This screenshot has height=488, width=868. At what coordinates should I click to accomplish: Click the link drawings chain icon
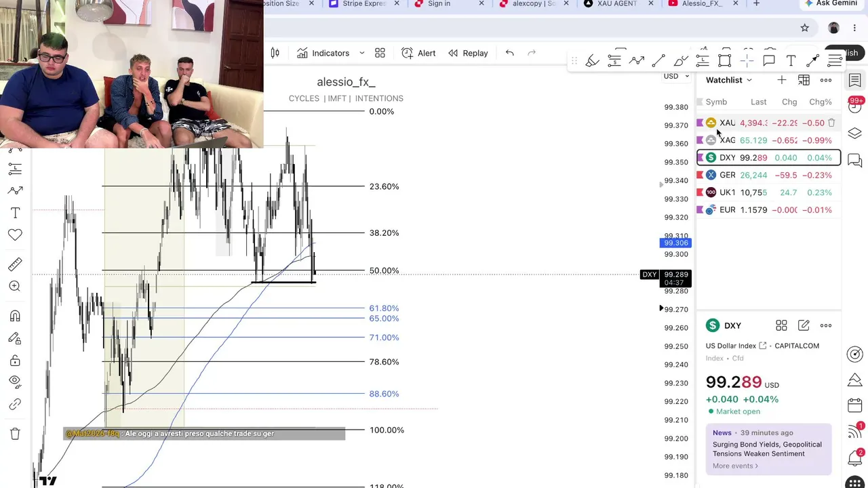tap(15, 404)
